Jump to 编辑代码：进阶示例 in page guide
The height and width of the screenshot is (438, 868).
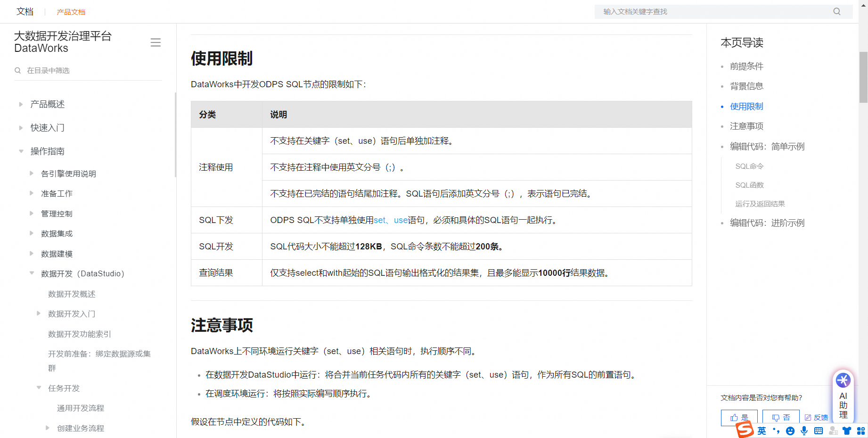(767, 223)
